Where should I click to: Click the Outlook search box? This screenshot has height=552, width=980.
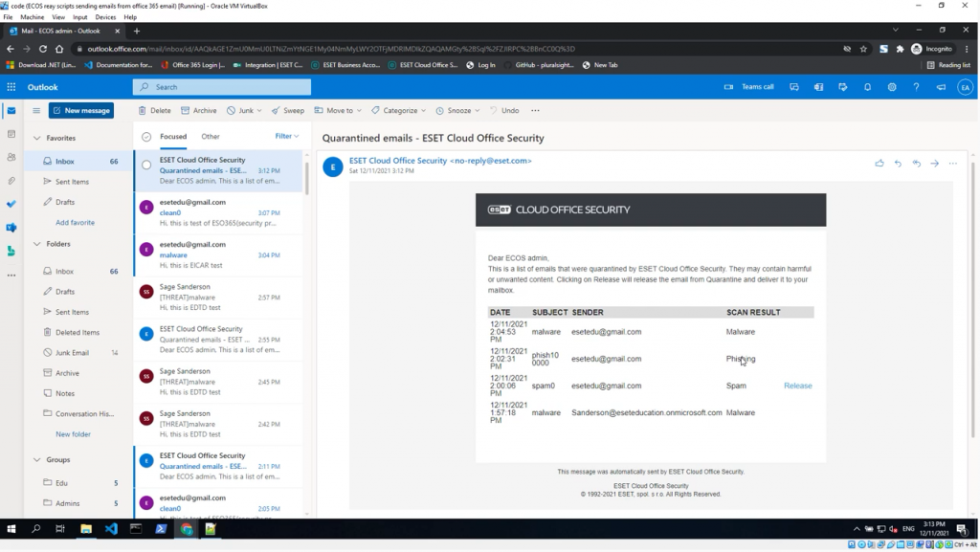(x=222, y=87)
